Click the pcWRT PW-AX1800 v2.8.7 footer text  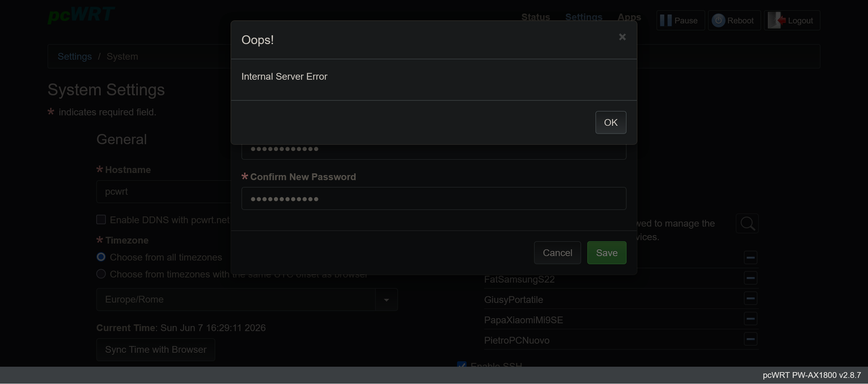(812, 375)
